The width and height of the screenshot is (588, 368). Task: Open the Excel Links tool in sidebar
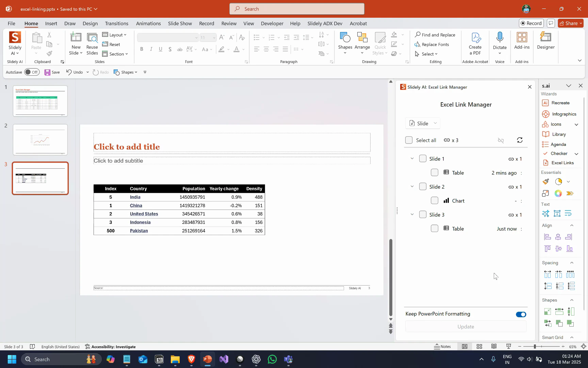pyautogui.click(x=562, y=163)
